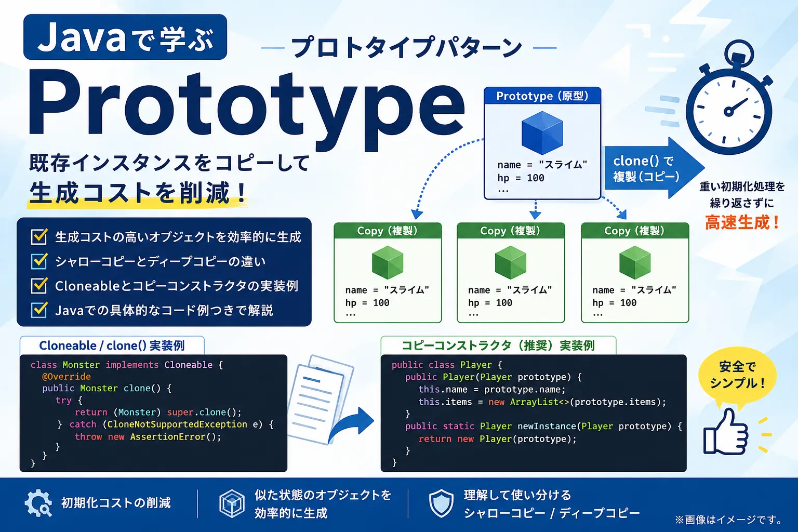The height and width of the screenshot is (532, 798).
Task: Click 'return (Monster) super.clone();' line
Action: (x=158, y=413)
